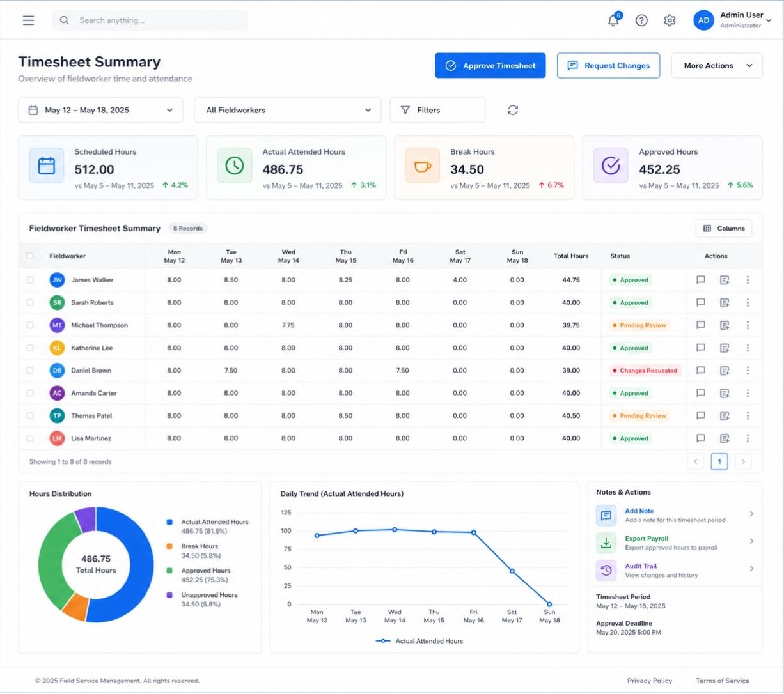Open comment icon for Sarah Roberts
Image resolution: width=784 pixels, height=694 pixels.
701,302
